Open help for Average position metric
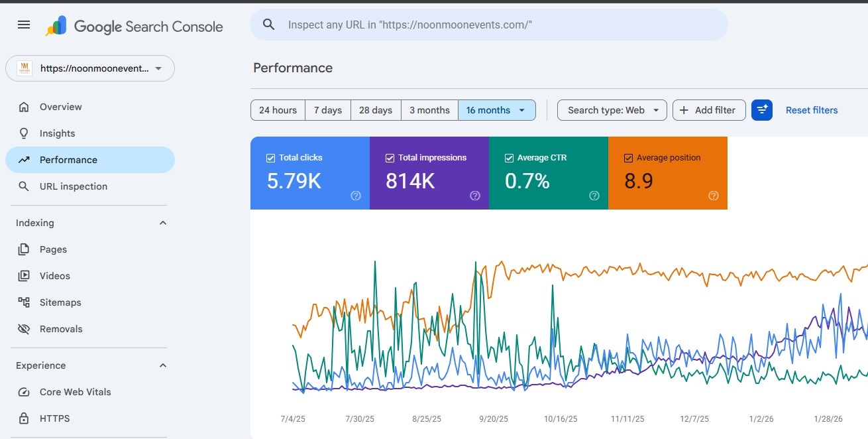Viewport: 868px width, 439px height. [x=714, y=196]
